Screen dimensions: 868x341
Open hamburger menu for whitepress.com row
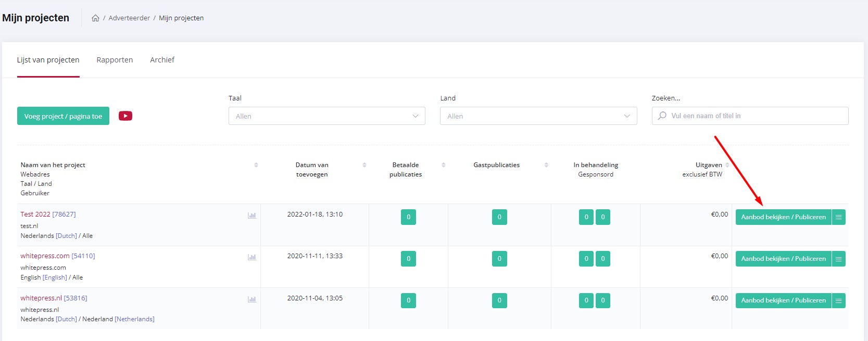tap(838, 259)
